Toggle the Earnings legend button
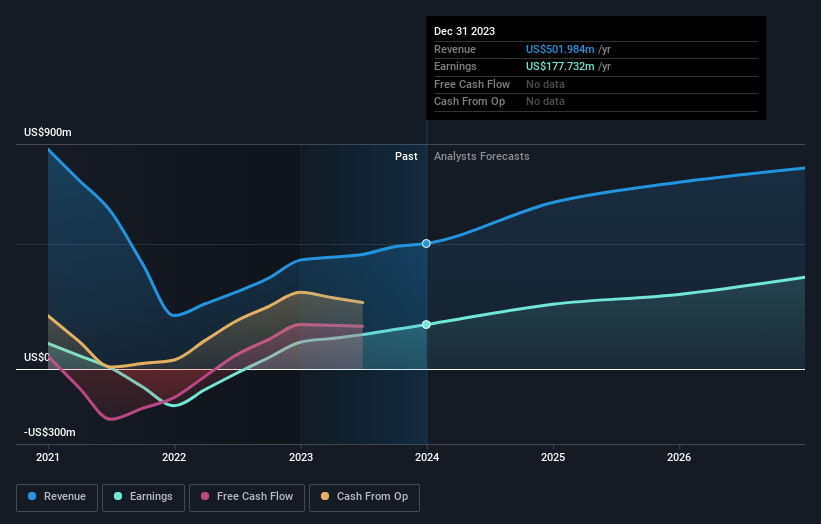This screenshot has height=524, width=821. click(x=143, y=497)
